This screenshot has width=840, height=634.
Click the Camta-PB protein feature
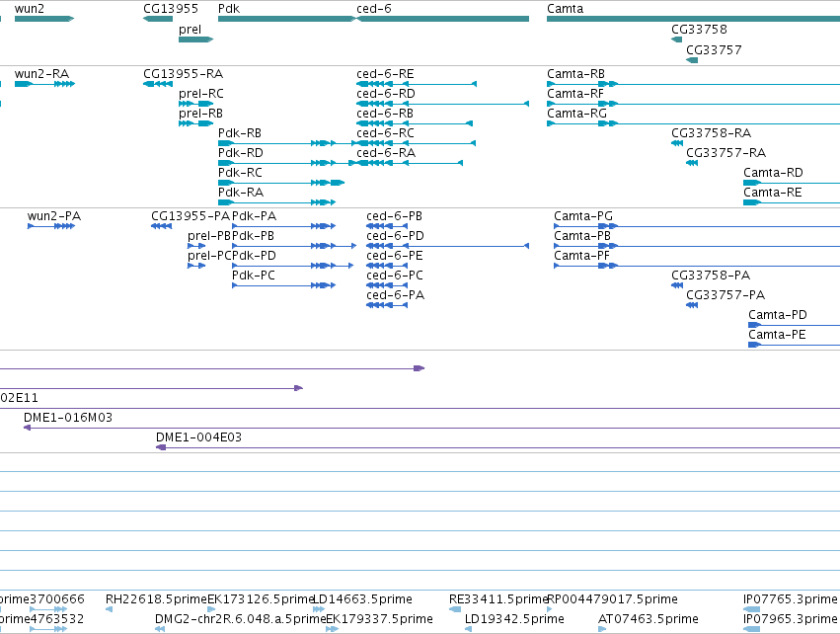click(x=697, y=246)
